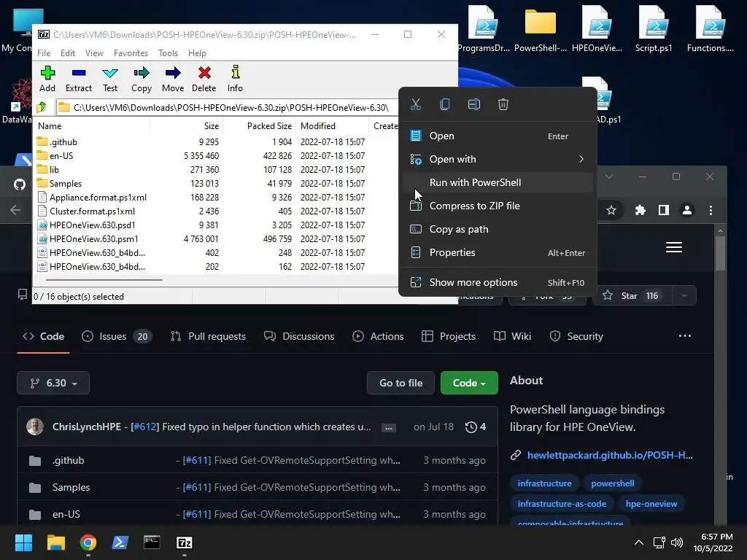The height and width of the screenshot is (560, 747).
Task: Go up one folder level in 7-Zip
Action: [x=42, y=107]
